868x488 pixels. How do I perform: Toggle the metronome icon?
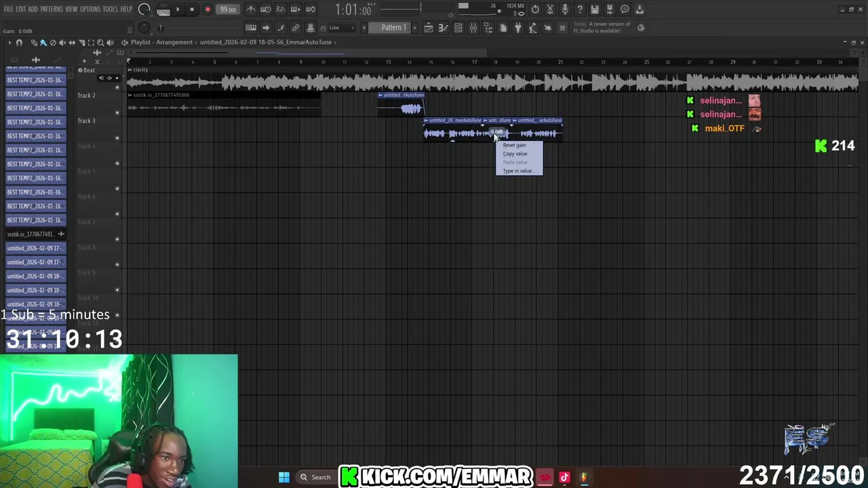tap(251, 9)
